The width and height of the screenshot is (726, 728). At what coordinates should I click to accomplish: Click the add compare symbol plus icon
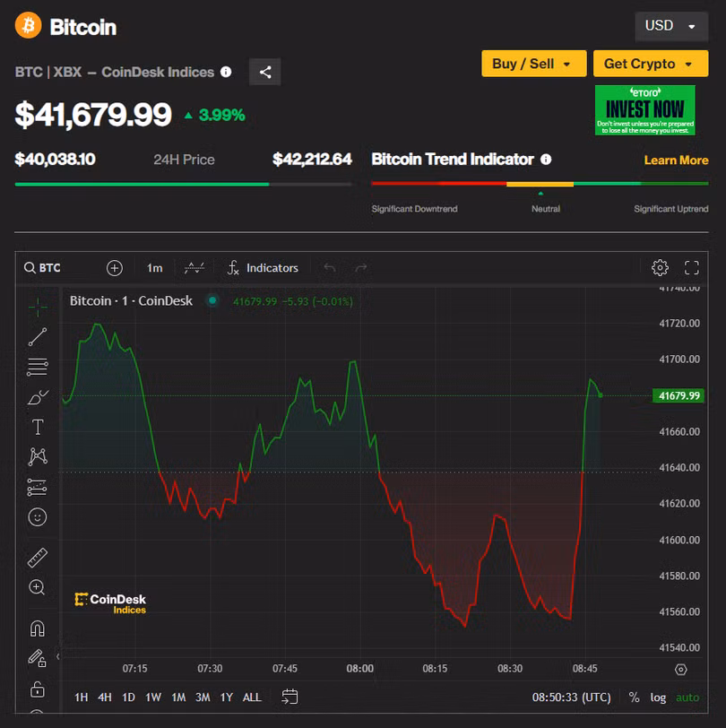[115, 268]
